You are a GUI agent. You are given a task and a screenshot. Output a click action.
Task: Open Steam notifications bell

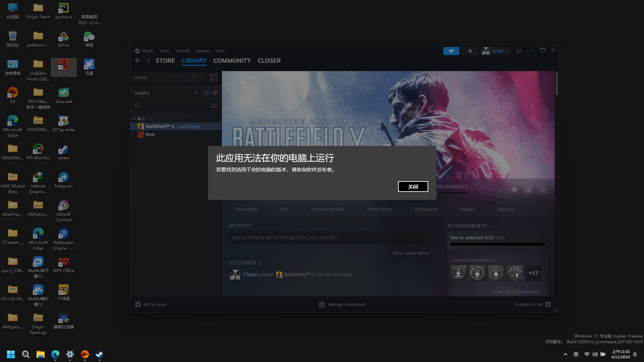click(470, 51)
